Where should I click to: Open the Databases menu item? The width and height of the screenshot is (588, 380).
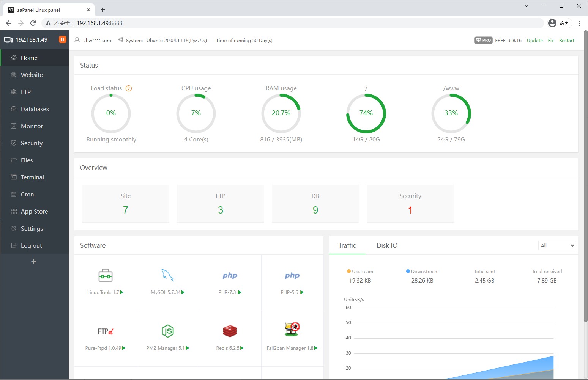35,109
